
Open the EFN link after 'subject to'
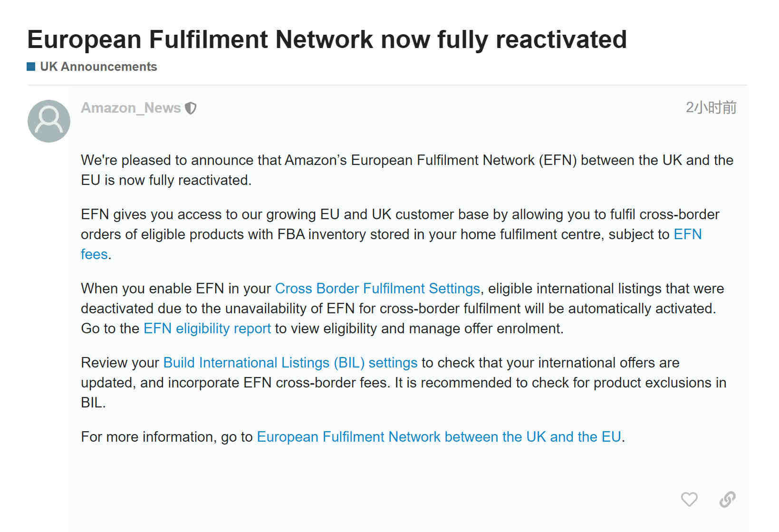point(688,234)
